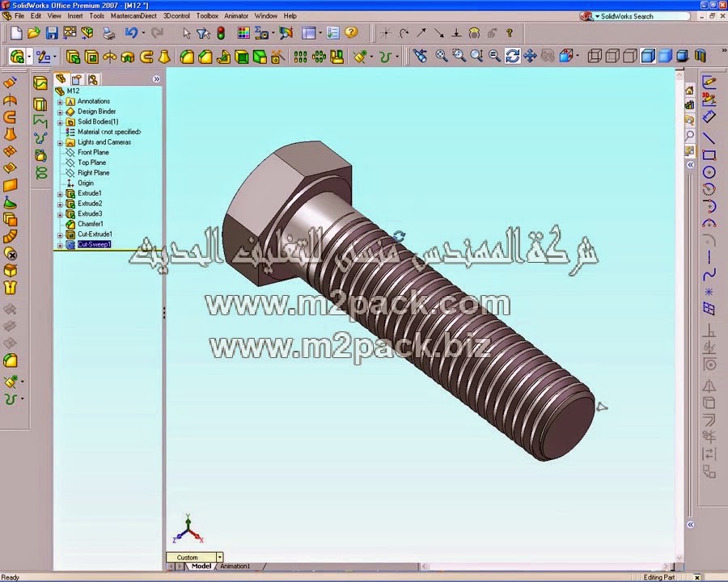Expand the Extrude1 feature node
The height and width of the screenshot is (582, 728).
tap(60, 194)
